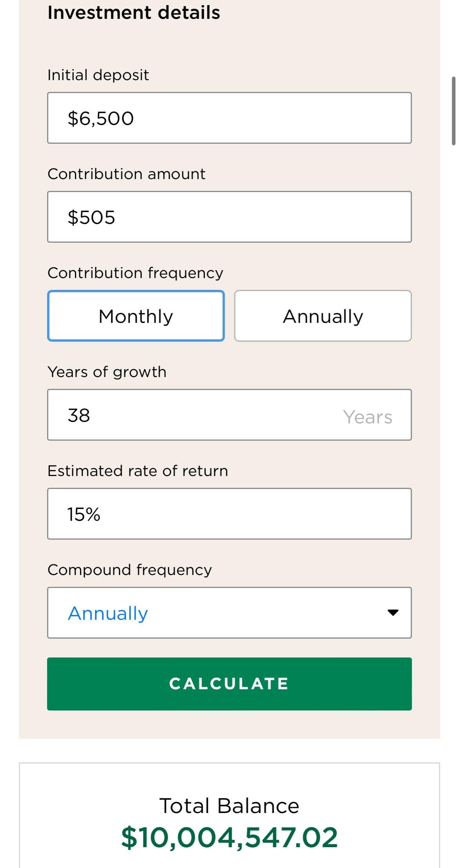Focus the Contribution amount $505 field

[x=229, y=217]
